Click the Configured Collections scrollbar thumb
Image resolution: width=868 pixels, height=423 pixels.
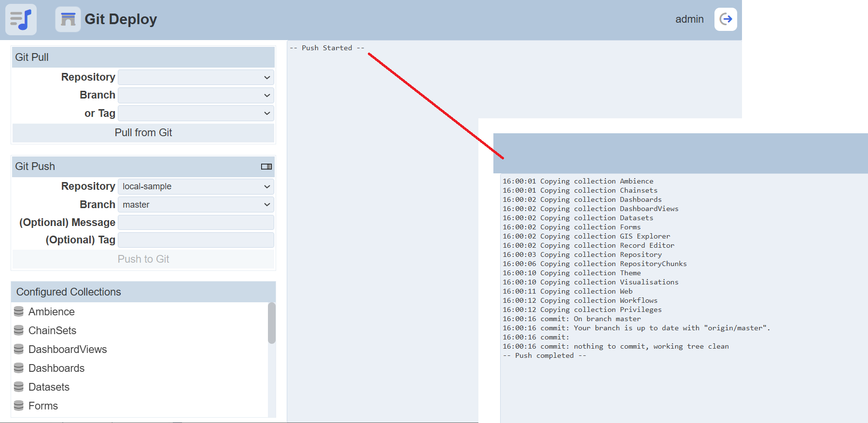(x=272, y=323)
